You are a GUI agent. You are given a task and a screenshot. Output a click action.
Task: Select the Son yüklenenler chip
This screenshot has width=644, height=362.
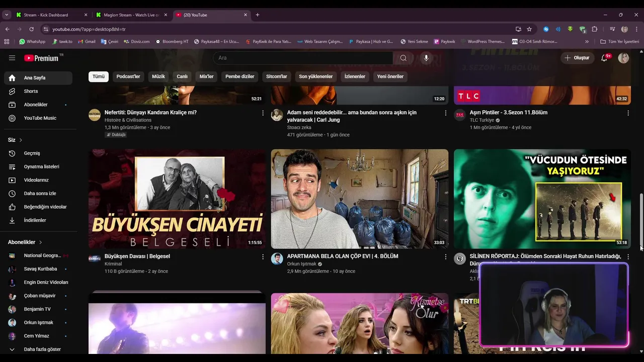coord(316,76)
